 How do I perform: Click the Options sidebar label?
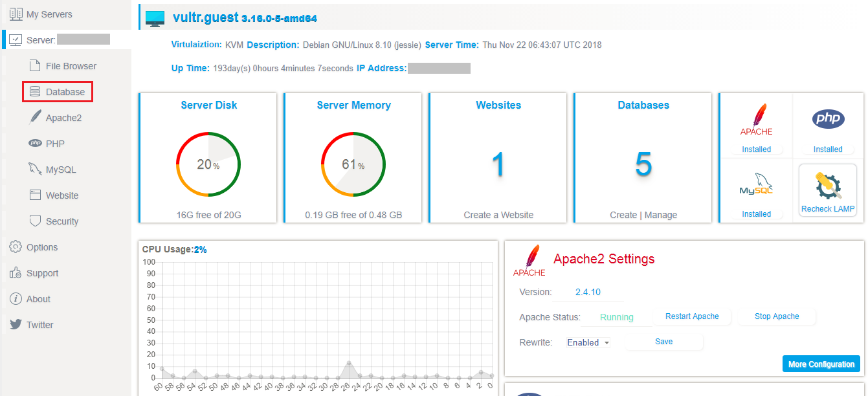coord(42,247)
